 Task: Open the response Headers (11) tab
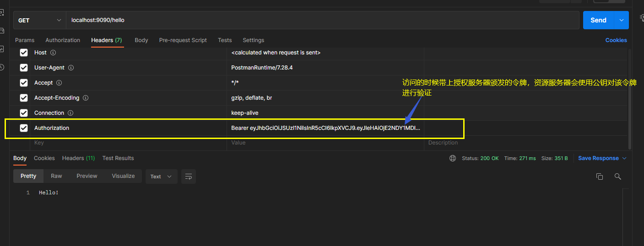(x=79, y=158)
